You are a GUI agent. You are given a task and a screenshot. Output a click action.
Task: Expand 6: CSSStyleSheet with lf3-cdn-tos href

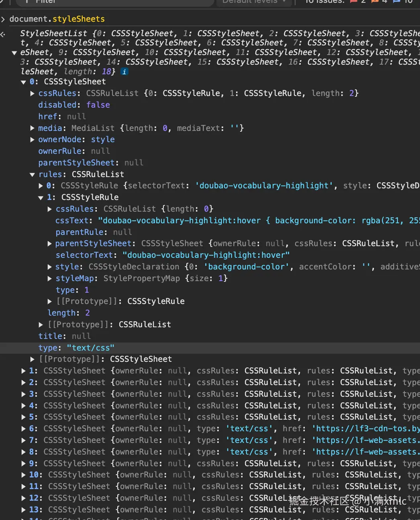pyautogui.click(x=23, y=428)
